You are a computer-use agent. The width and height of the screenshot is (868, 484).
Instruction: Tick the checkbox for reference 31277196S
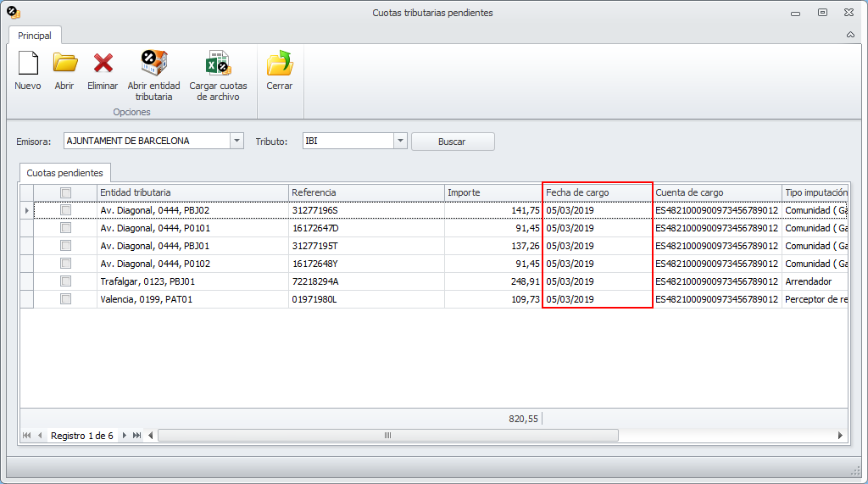click(x=65, y=210)
